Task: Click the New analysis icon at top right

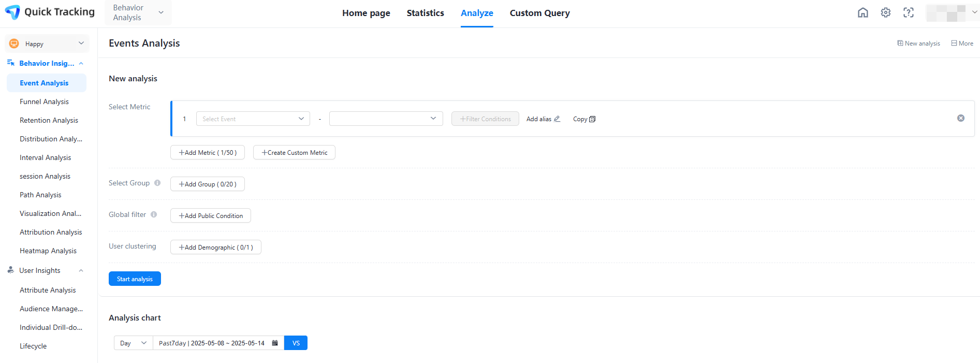Action: [900, 43]
